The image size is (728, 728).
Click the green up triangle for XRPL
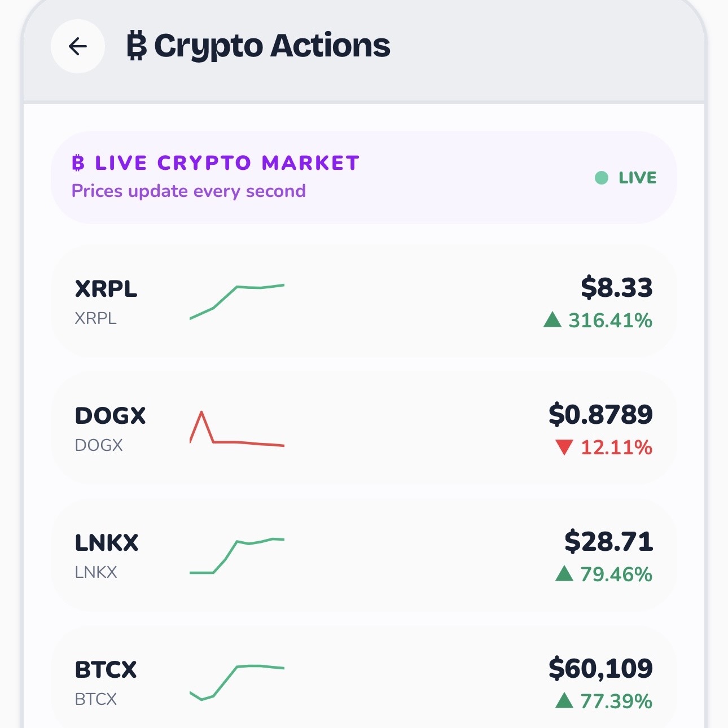[552, 321]
